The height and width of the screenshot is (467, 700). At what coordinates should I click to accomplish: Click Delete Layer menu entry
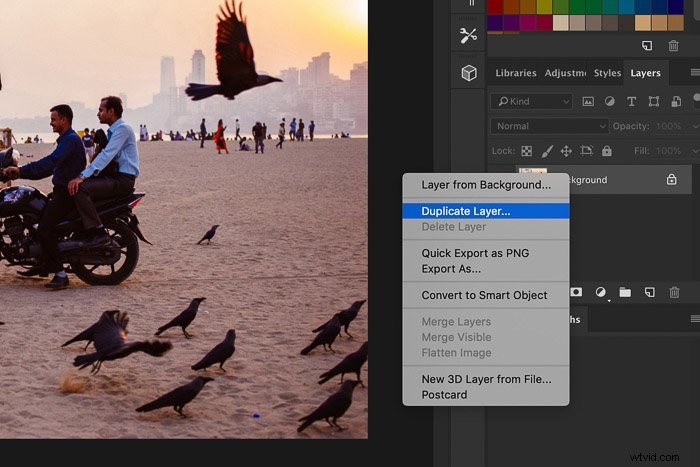click(486, 227)
